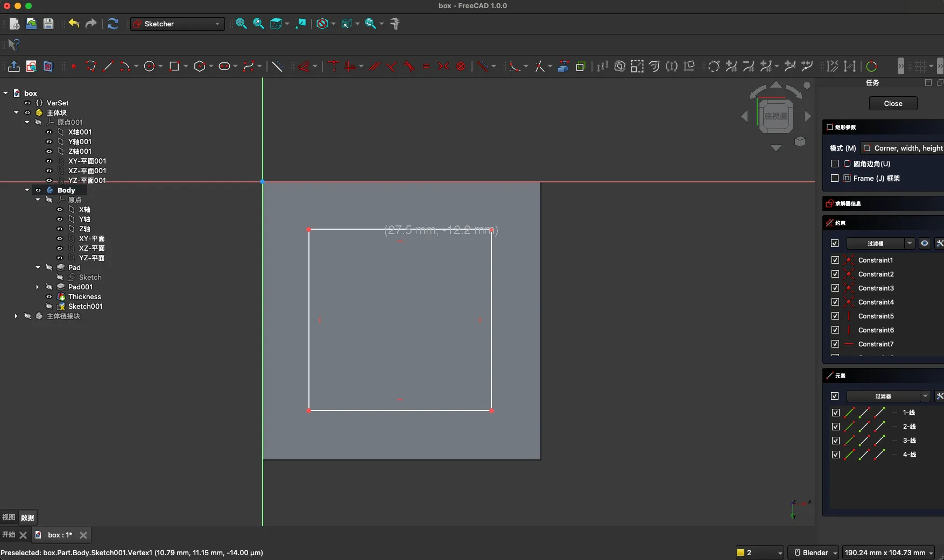The image size is (944, 560).
Task: Enable the 圆角边角 (U) checkbox
Action: tap(835, 164)
